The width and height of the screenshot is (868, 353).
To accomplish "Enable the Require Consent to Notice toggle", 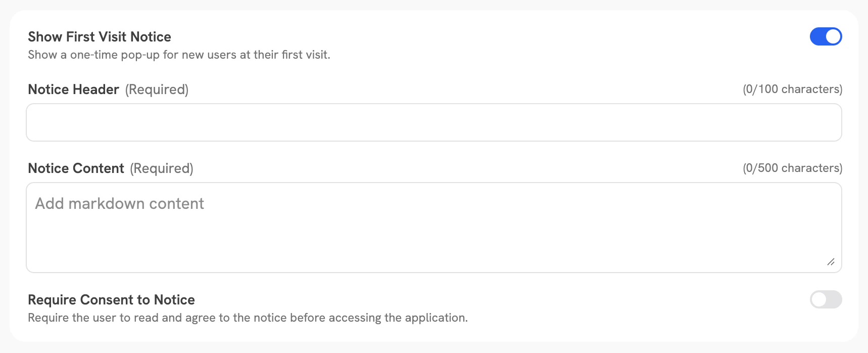I will [826, 300].
